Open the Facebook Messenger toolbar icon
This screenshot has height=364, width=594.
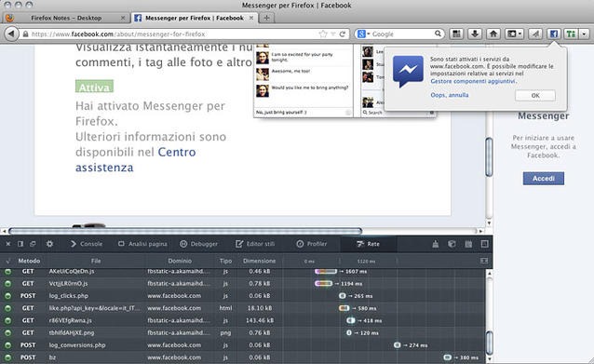554,34
